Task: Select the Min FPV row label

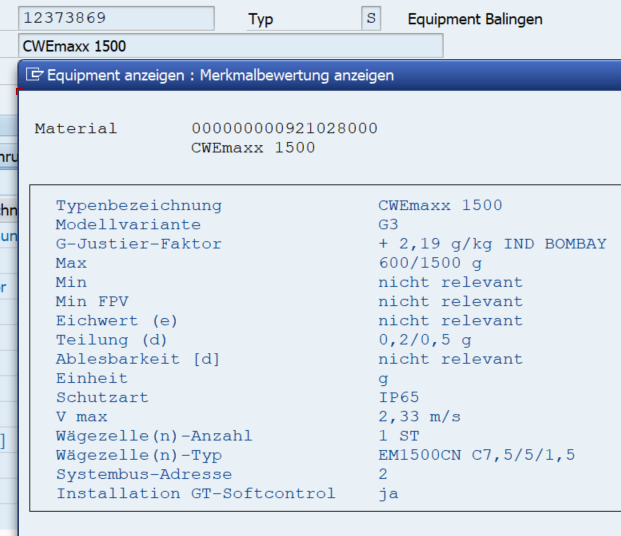Action: tap(92, 301)
